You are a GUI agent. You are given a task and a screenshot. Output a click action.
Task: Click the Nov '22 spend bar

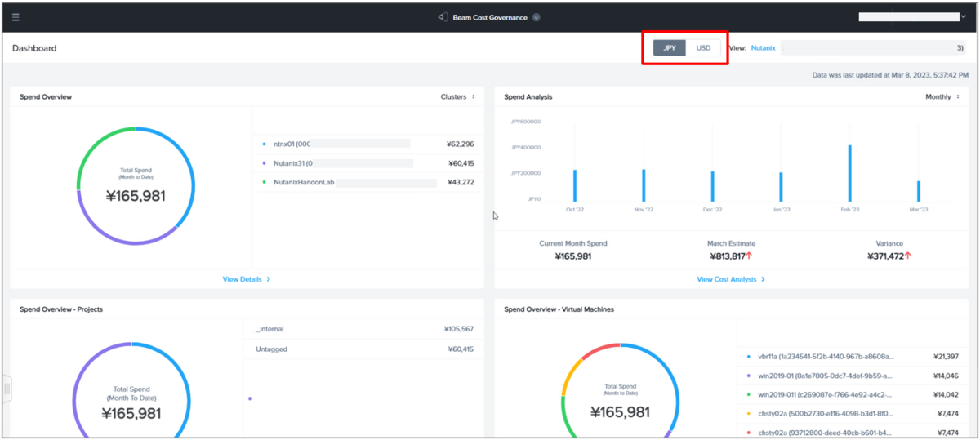(x=644, y=184)
